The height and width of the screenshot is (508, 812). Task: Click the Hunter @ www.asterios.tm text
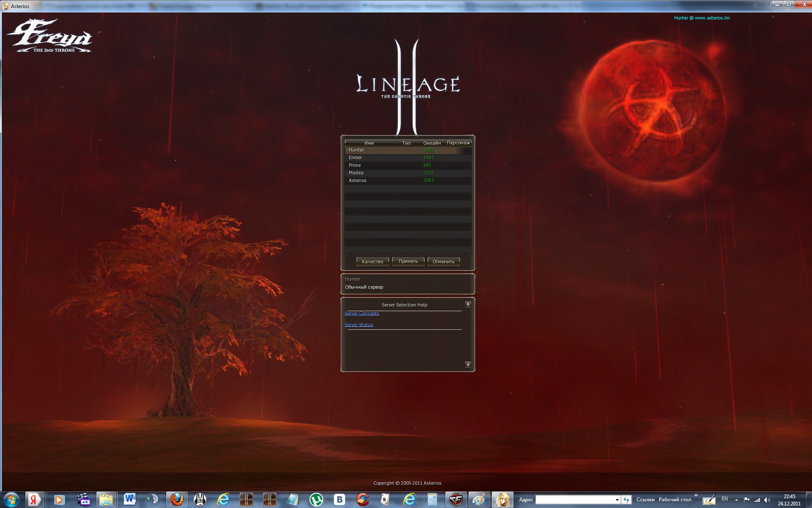(702, 18)
